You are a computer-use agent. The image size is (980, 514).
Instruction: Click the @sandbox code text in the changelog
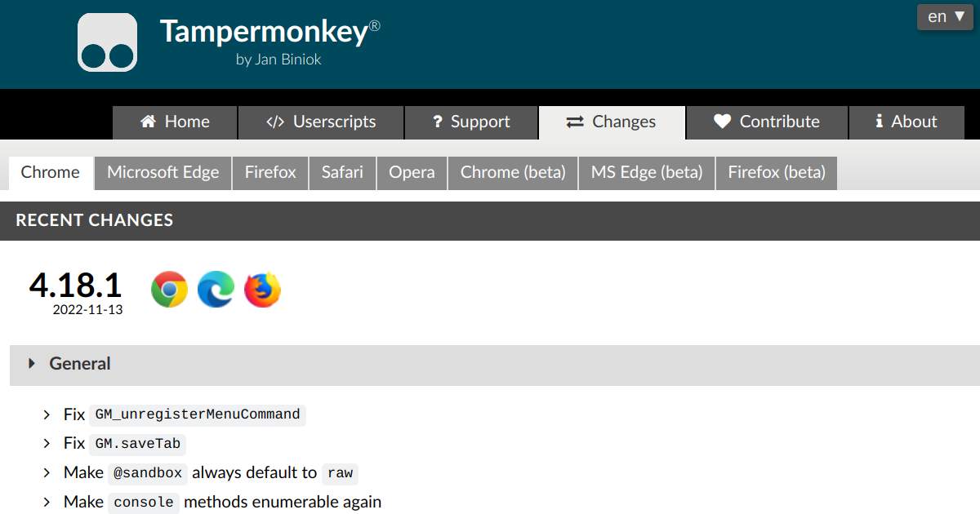pyautogui.click(x=148, y=473)
